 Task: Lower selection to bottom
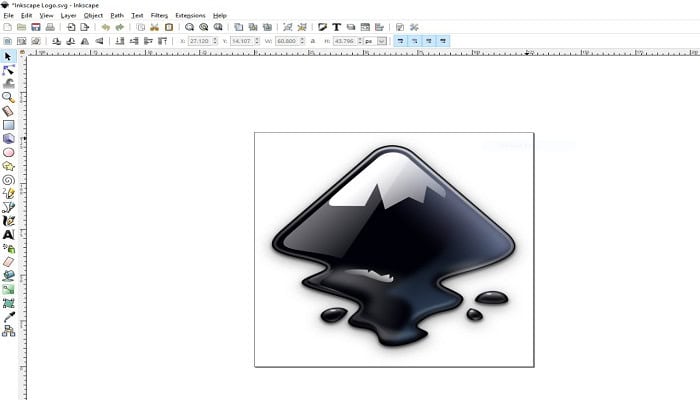tap(120, 41)
